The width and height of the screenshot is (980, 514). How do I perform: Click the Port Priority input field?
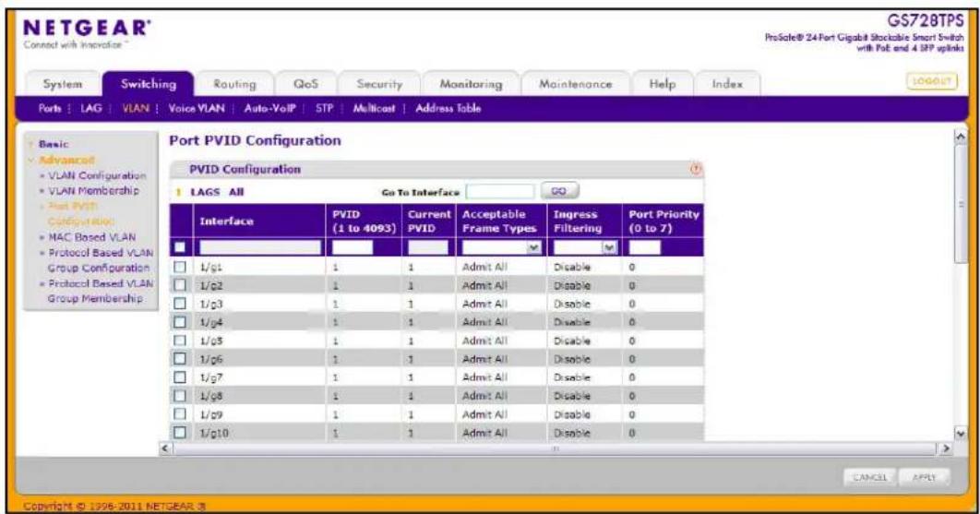tap(644, 247)
